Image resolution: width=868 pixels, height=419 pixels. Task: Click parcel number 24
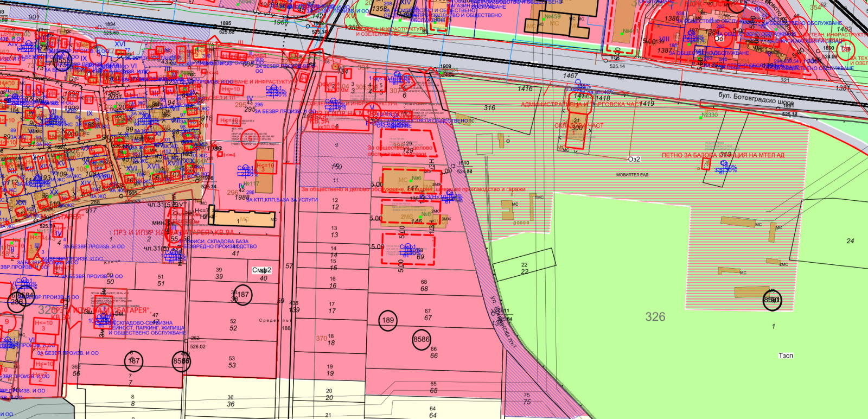[850, 241]
